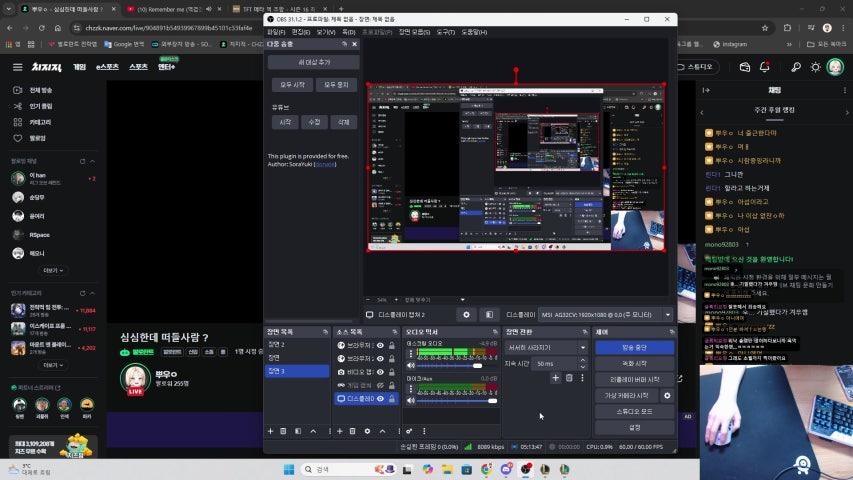Click the heart Following icon in sidebar
The image size is (853, 480).
click(17, 138)
